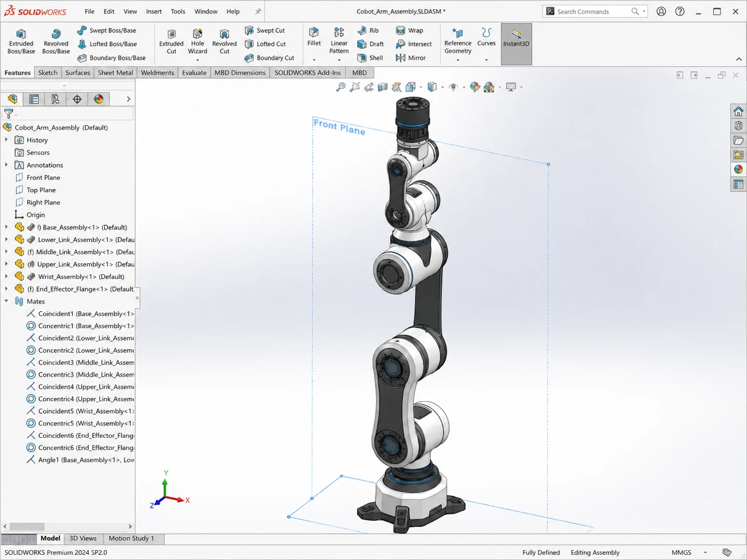The width and height of the screenshot is (747, 560).
Task: Switch to the Motion Study 1 tab
Action: click(x=132, y=538)
